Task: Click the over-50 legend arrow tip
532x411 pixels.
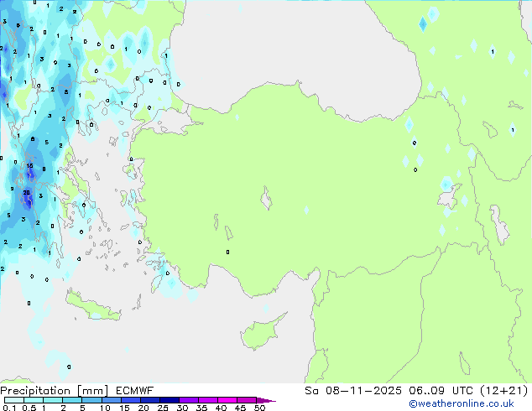Action: (266, 401)
